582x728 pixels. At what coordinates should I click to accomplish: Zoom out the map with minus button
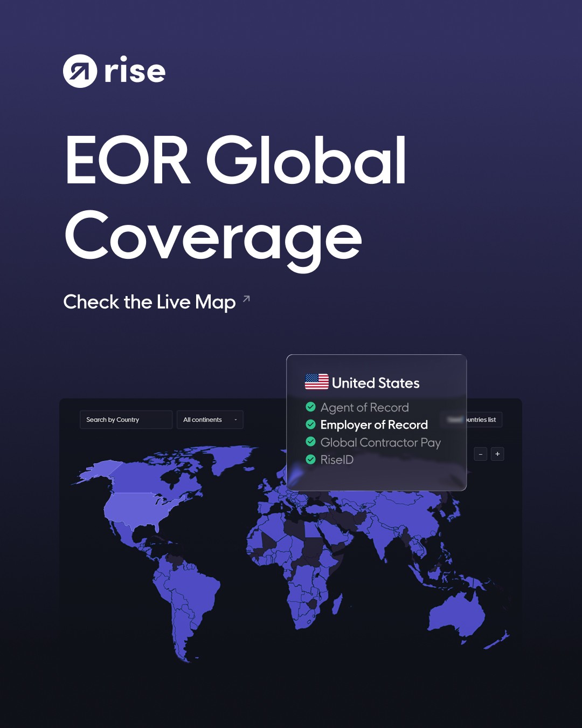tap(481, 454)
